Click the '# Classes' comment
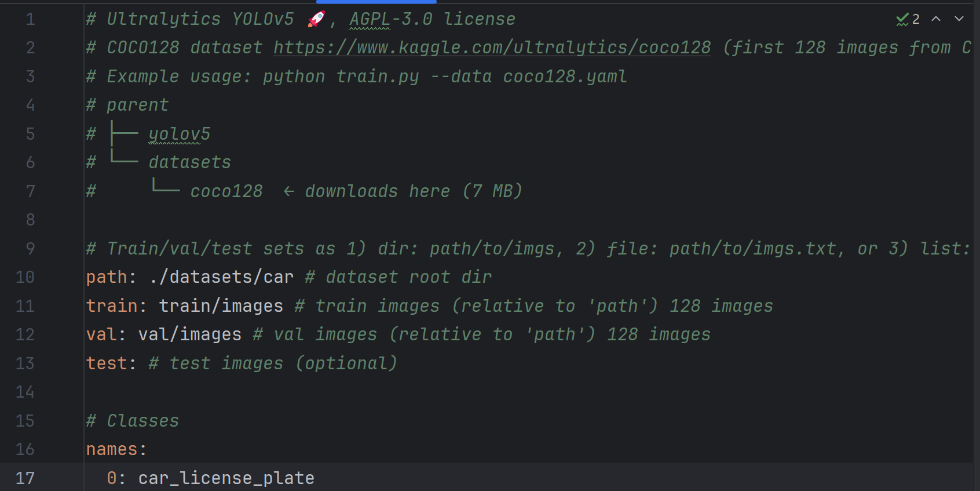 (x=133, y=421)
